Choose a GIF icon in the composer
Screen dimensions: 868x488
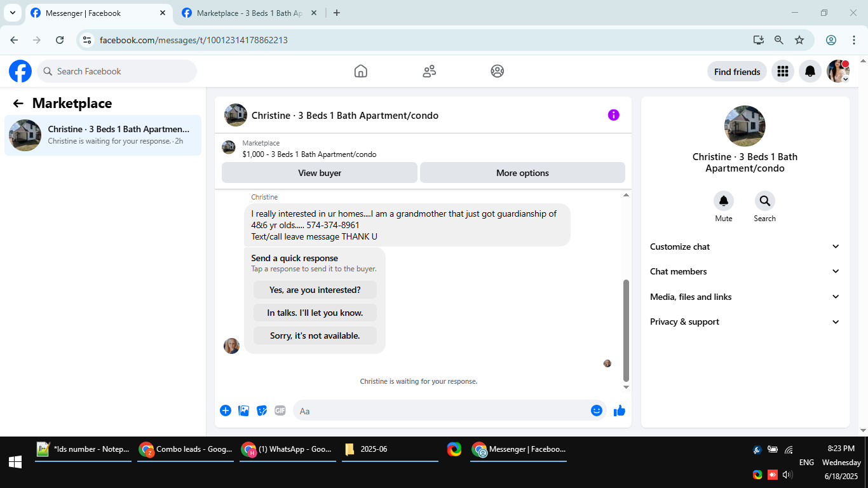pos(280,410)
